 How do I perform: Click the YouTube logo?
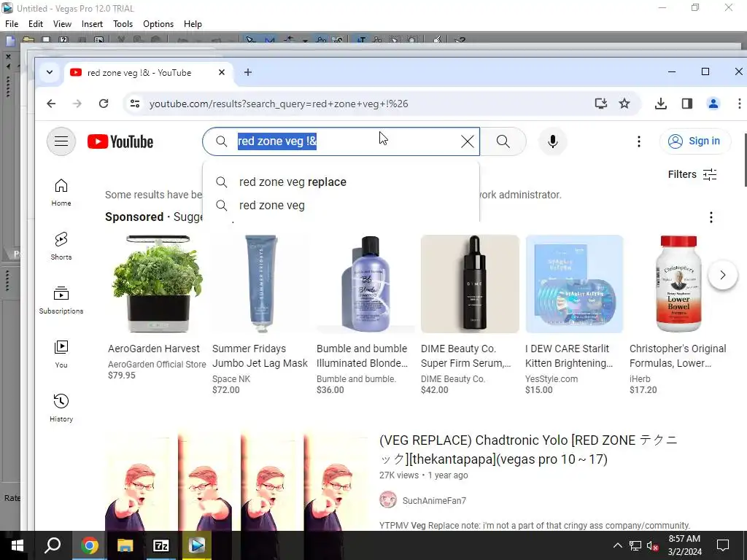120,141
